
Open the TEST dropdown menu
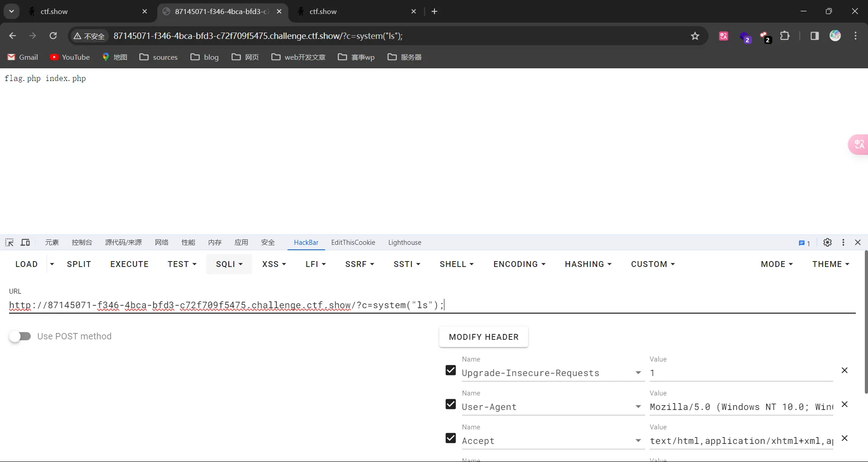point(182,264)
